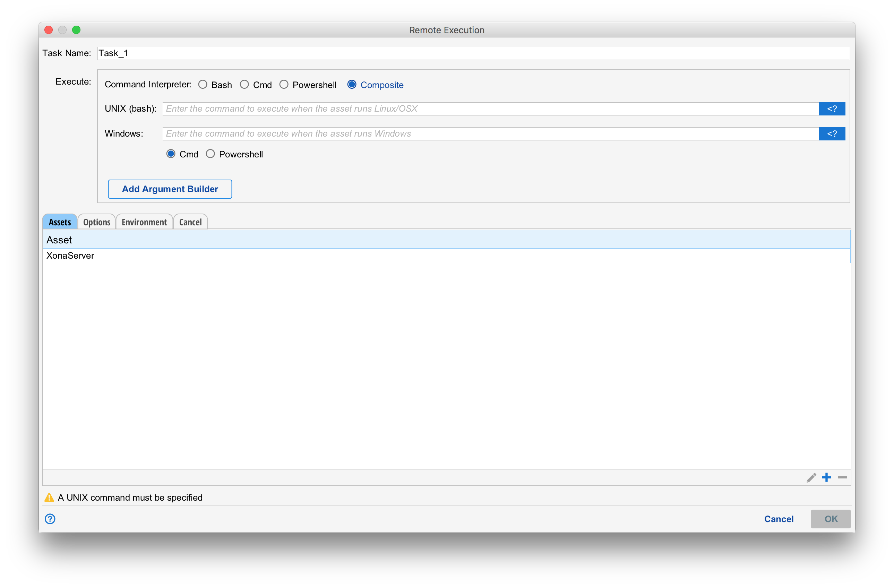Open the Environment tab
The height and width of the screenshot is (588, 894).
(x=144, y=222)
